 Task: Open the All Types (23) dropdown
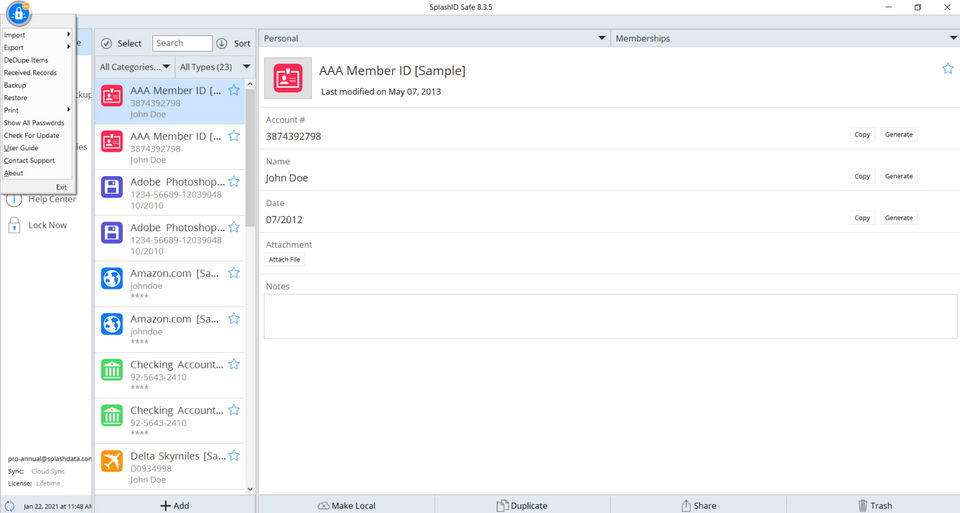point(215,67)
